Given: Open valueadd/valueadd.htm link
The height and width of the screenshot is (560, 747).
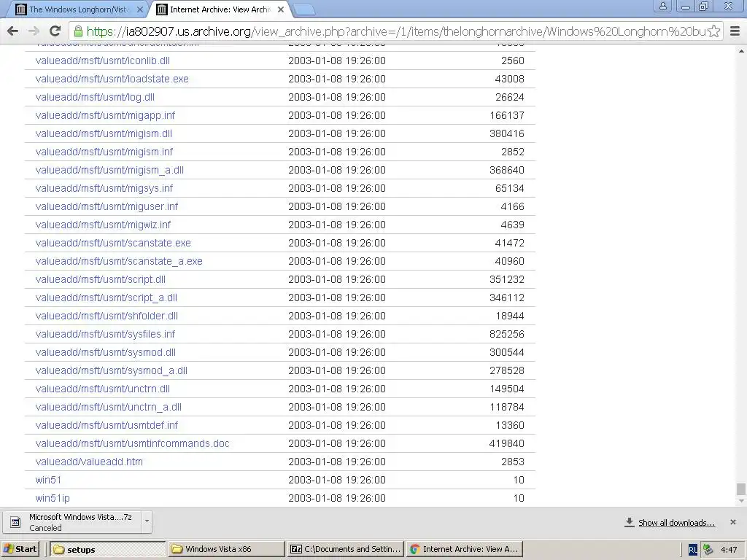Looking at the screenshot, I should click(89, 462).
